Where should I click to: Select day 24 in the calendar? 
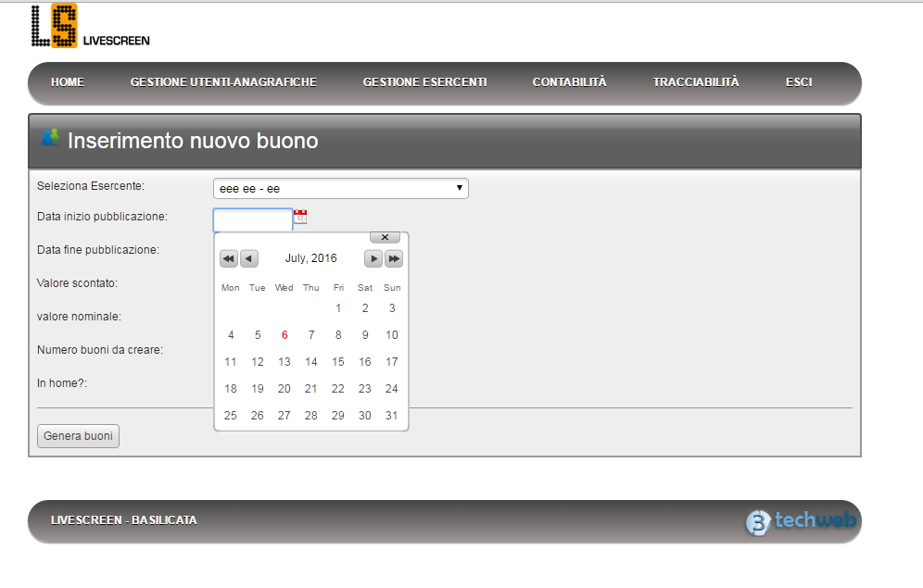392,389
